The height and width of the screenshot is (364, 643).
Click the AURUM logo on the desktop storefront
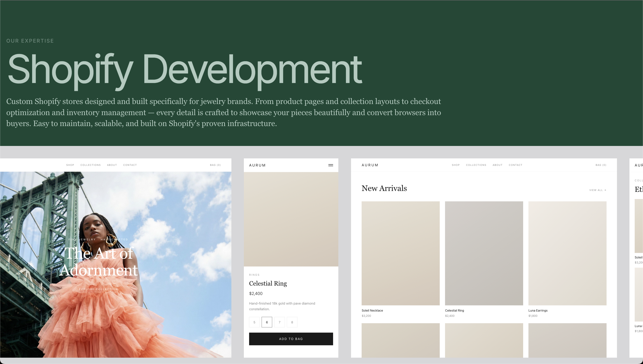(370, 165)
